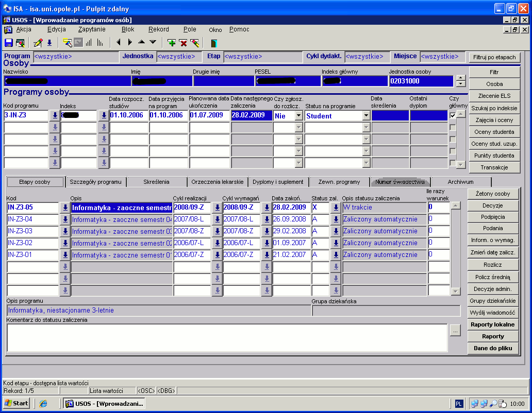Switch to Szczegóły programu tab

coord(96,182)
